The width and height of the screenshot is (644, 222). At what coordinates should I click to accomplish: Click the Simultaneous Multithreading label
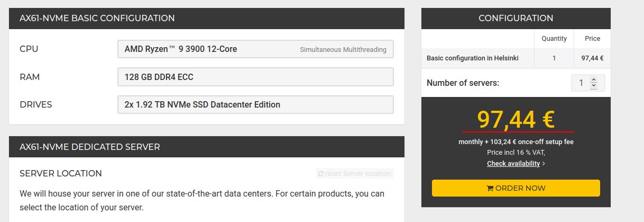coord(343,50)
